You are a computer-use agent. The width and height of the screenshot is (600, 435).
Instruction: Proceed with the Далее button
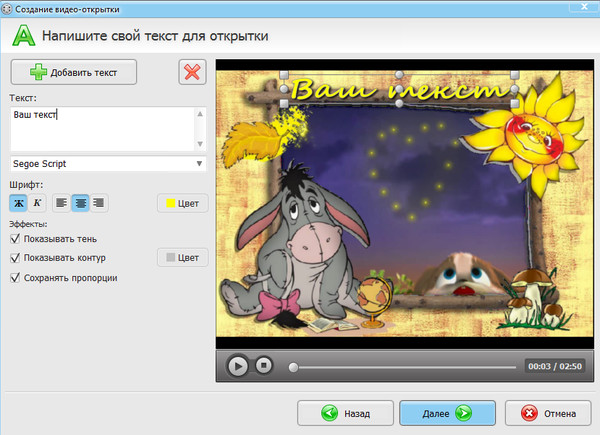pyautogui.click(x=447, y=413)
